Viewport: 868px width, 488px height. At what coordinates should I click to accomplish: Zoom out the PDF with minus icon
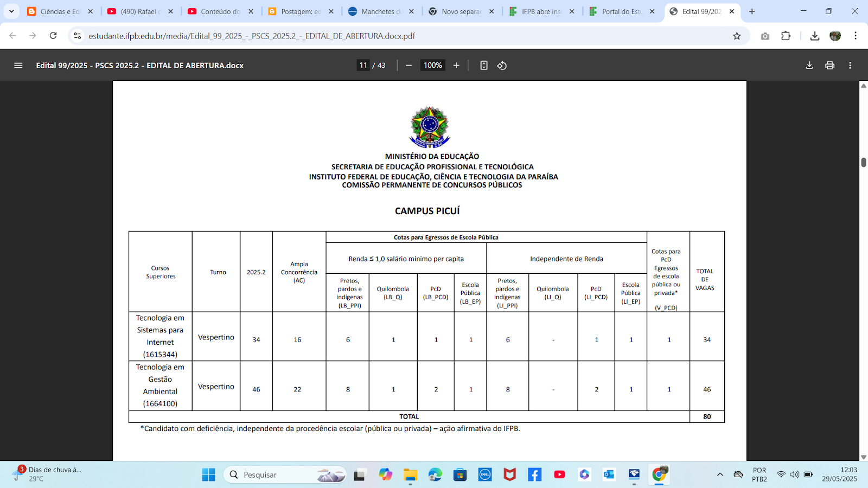point(409,65)
